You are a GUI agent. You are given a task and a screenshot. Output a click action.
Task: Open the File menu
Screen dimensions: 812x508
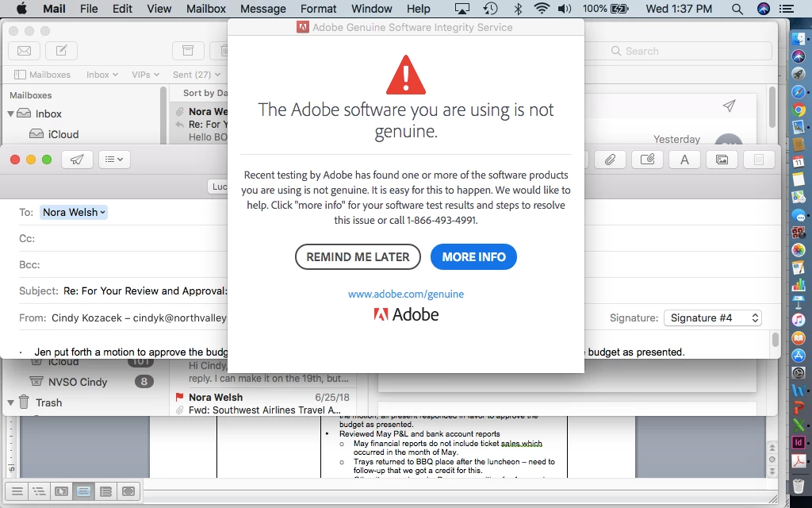click(x=89, y=8)
